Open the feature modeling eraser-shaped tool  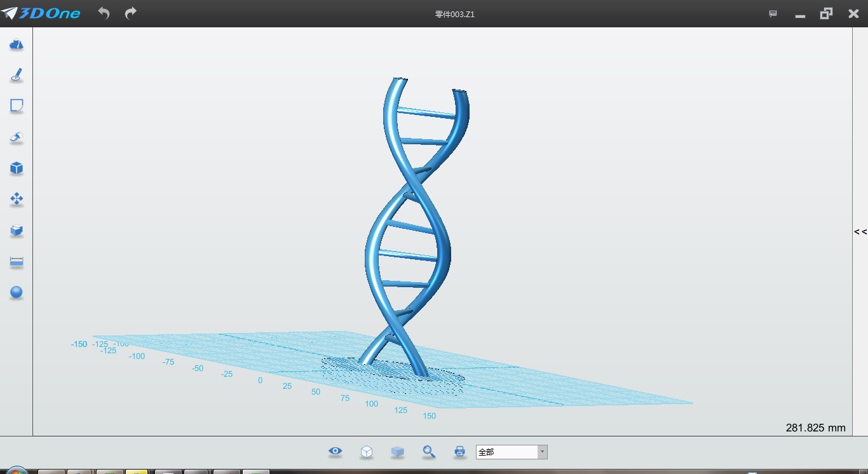point(17,137)
